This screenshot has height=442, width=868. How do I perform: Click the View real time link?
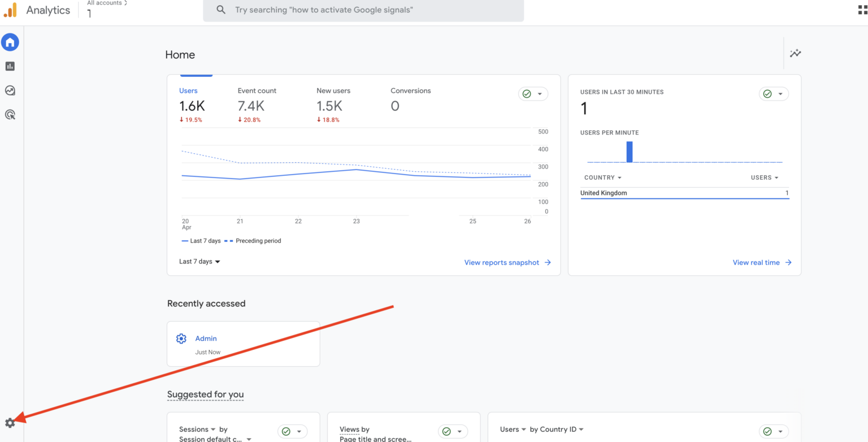(x=757, y=262)
